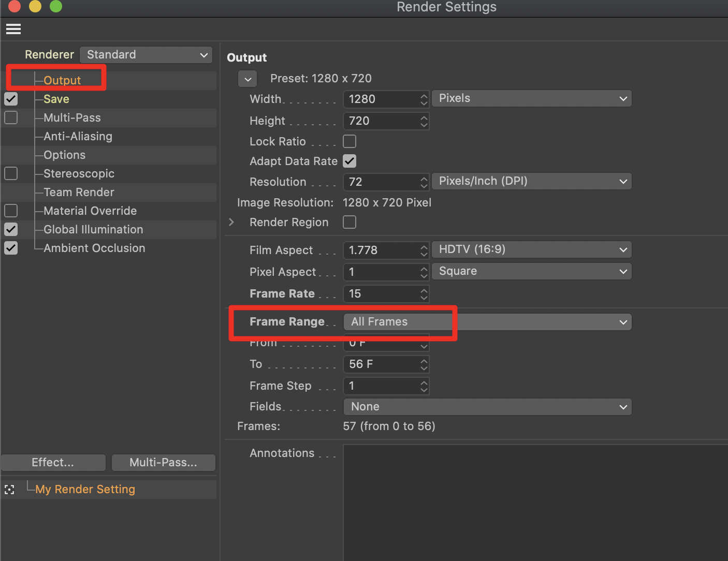Click the To frame stepper arrows

coord(424,364)
